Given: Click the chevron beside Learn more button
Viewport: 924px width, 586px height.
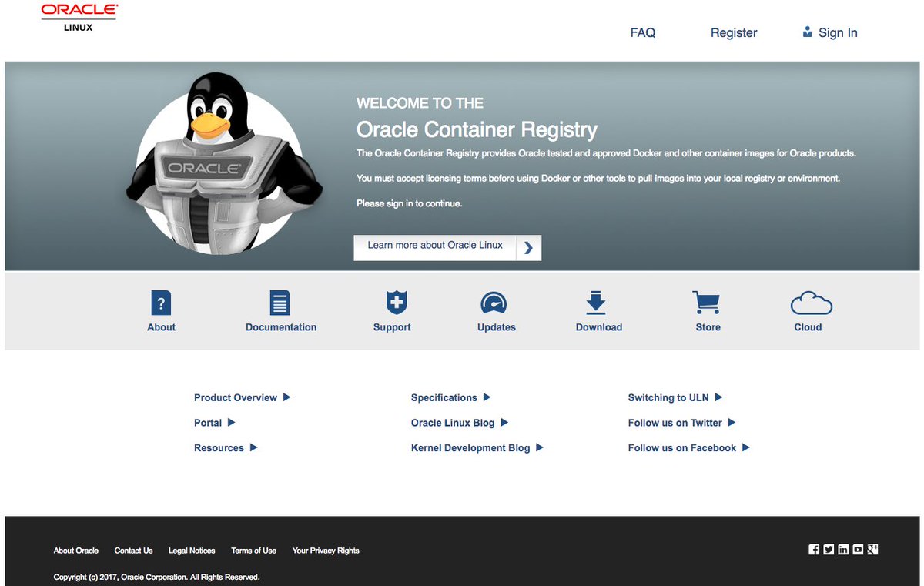Looking at the screenshot, I should (x=528, y=247).
